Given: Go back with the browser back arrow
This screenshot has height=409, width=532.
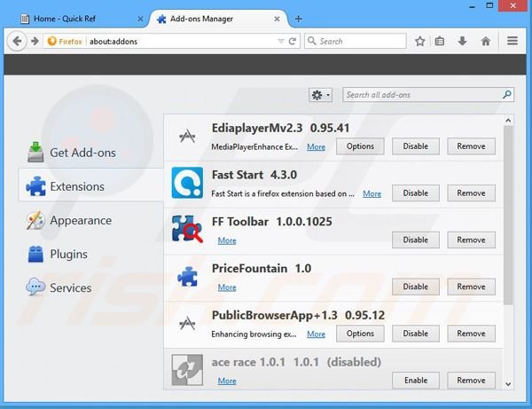Looking at the screenshot, I should pyautogui.click(x=17, y=41).
